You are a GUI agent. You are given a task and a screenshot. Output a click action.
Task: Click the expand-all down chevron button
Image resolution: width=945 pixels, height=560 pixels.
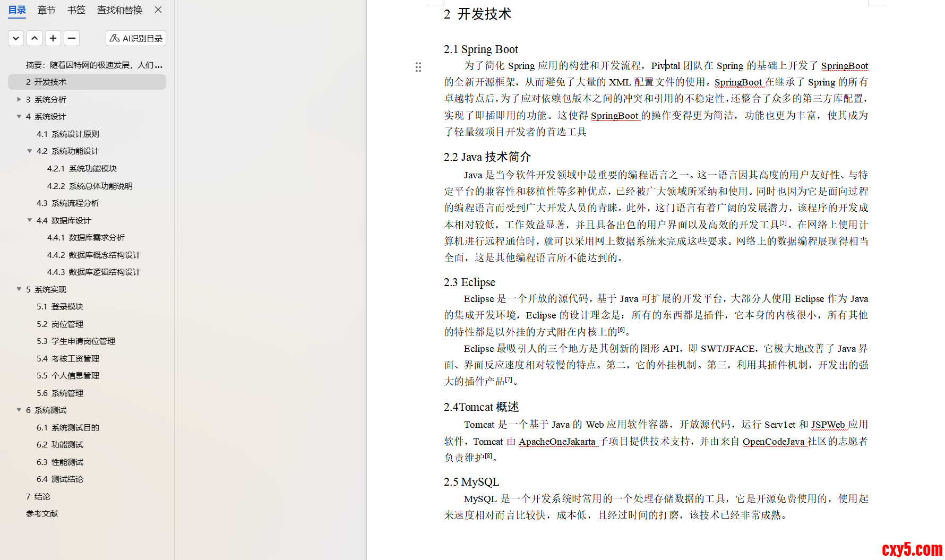(x=16, y=38)
